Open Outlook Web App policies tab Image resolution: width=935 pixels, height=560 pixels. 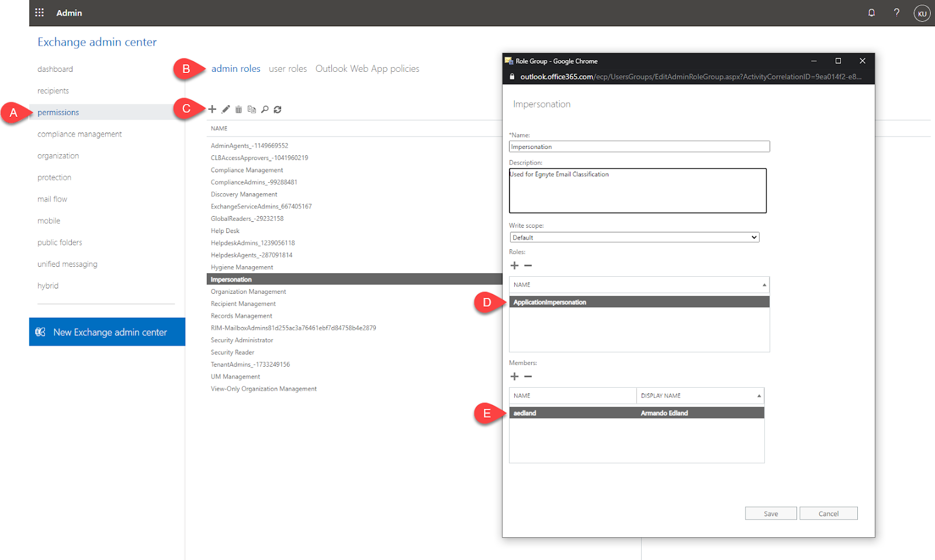pos(367,69)
